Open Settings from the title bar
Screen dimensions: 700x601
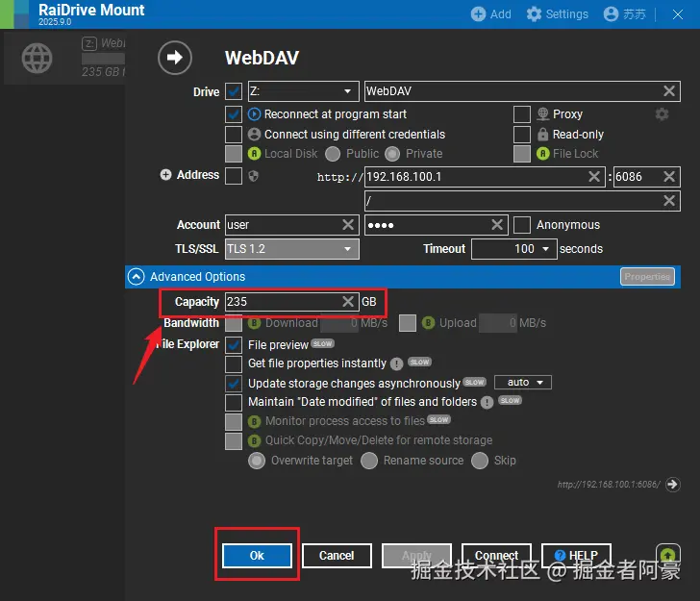click(x=557, y=14)
